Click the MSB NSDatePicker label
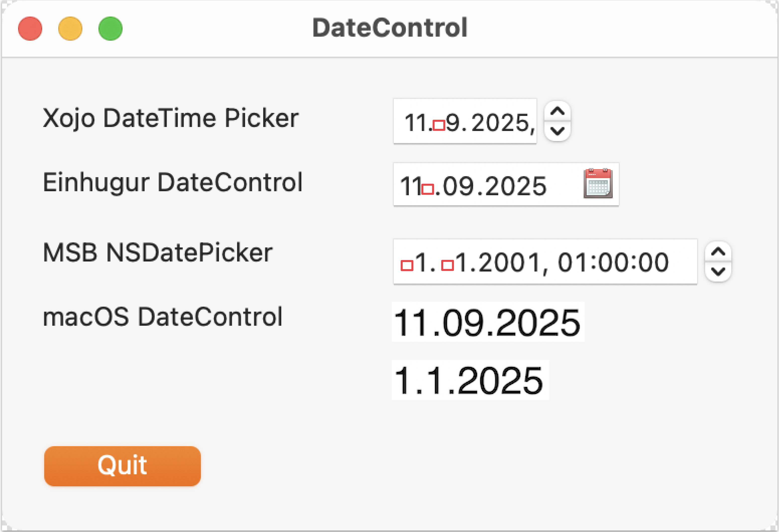Image resolution: width=779 pixels, height=532 pixels. click(x=157, y=253)
